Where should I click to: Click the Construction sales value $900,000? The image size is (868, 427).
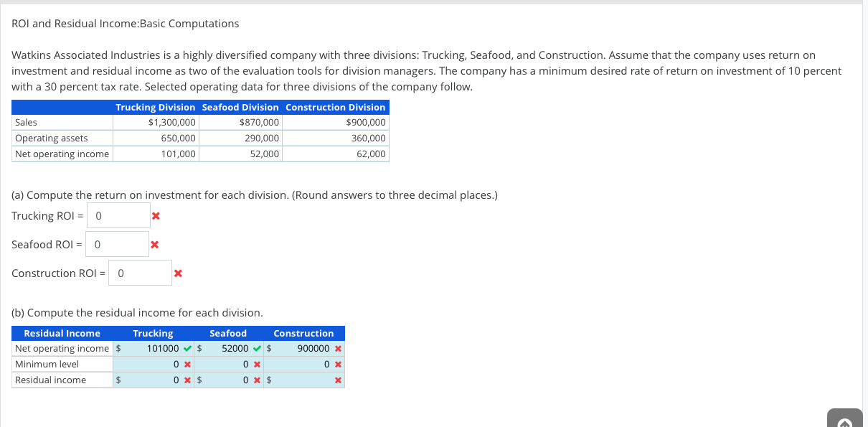coord(366,123)
